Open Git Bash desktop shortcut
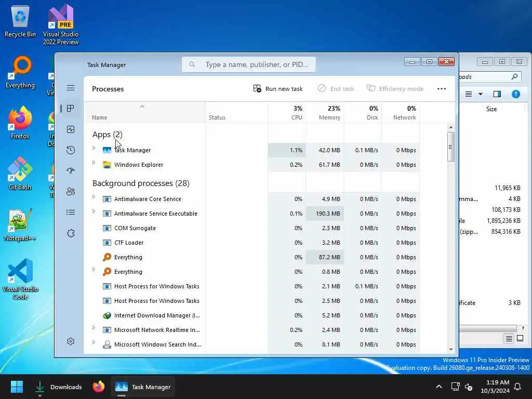Image resolution: width=532 pixels, height=399 pixels. 20,174
